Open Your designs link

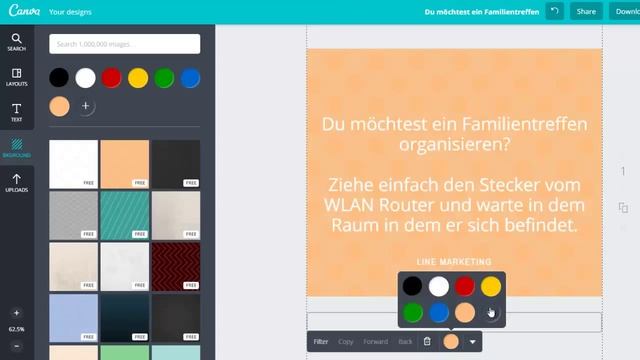tap(70, 12)
